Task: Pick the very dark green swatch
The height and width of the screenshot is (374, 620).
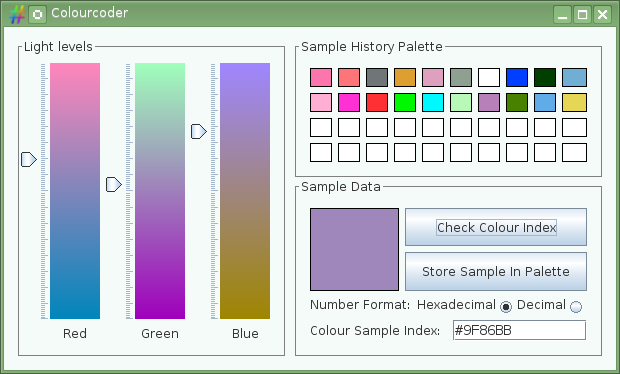Action: (545, 77)
